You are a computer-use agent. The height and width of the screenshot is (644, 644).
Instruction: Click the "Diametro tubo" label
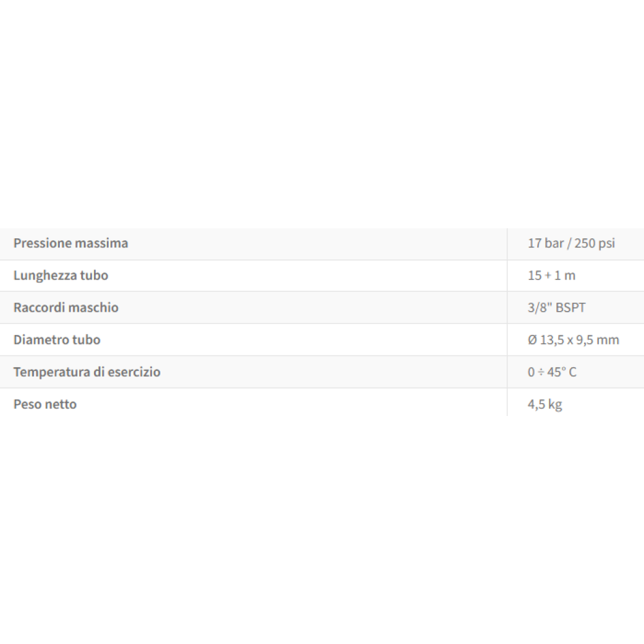click(x=57, y=340)
